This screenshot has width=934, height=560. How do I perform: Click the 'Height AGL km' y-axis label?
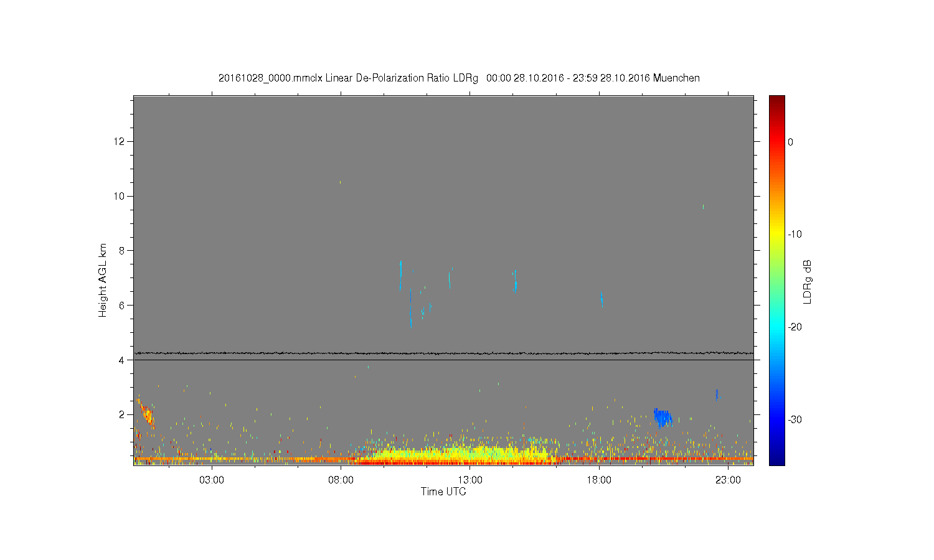tap(103, 280)
